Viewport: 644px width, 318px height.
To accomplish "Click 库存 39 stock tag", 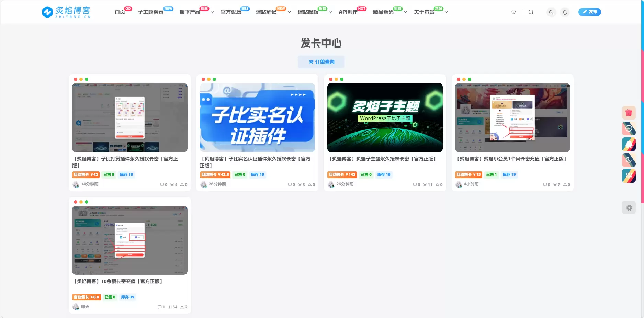I will coord(128,297).
